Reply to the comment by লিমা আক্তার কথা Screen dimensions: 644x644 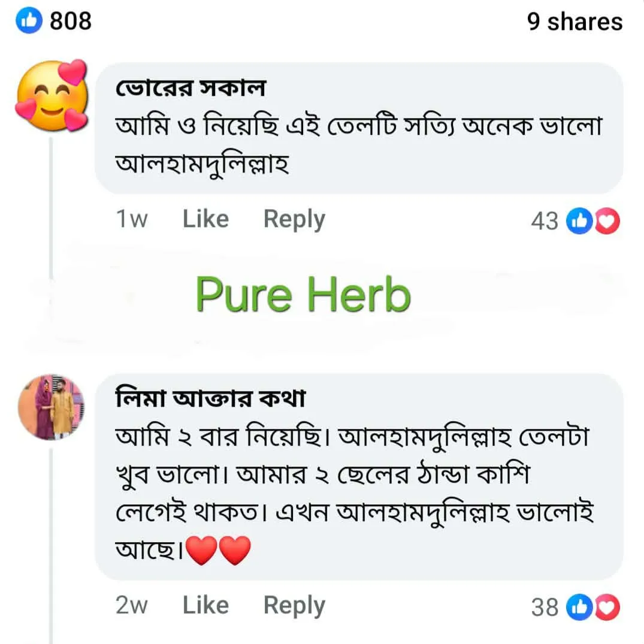(294, 606)
